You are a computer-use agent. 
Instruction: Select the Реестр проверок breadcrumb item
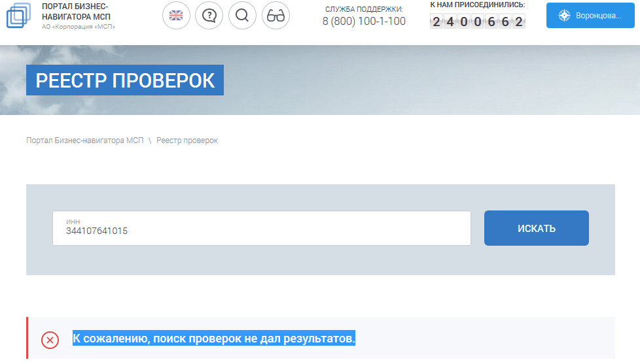click(x=187, y=141)
